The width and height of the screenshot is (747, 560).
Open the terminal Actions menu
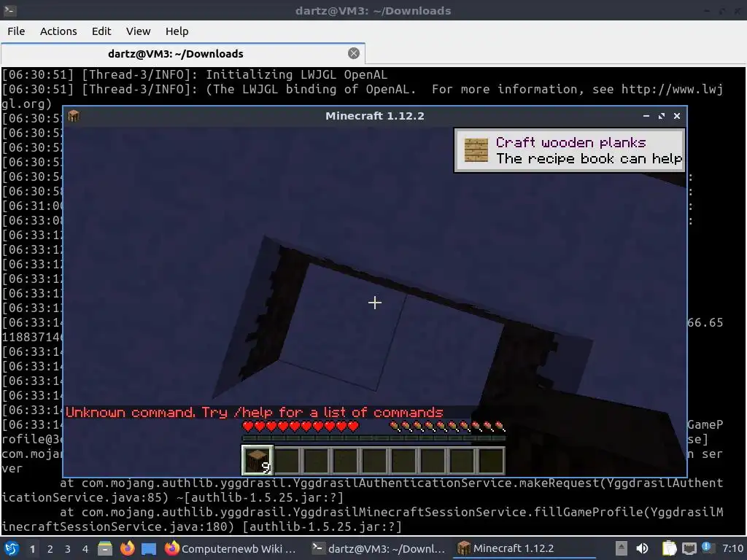click(x=58, y=31)
